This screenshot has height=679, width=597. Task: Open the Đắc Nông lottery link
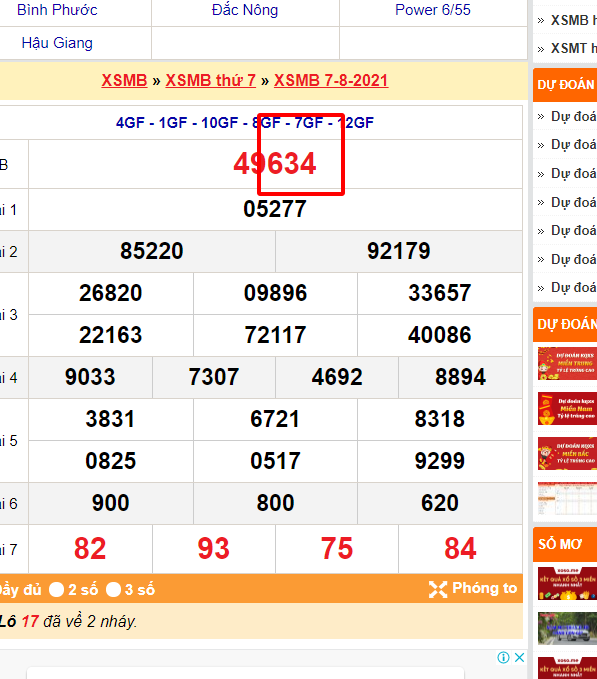245,10
